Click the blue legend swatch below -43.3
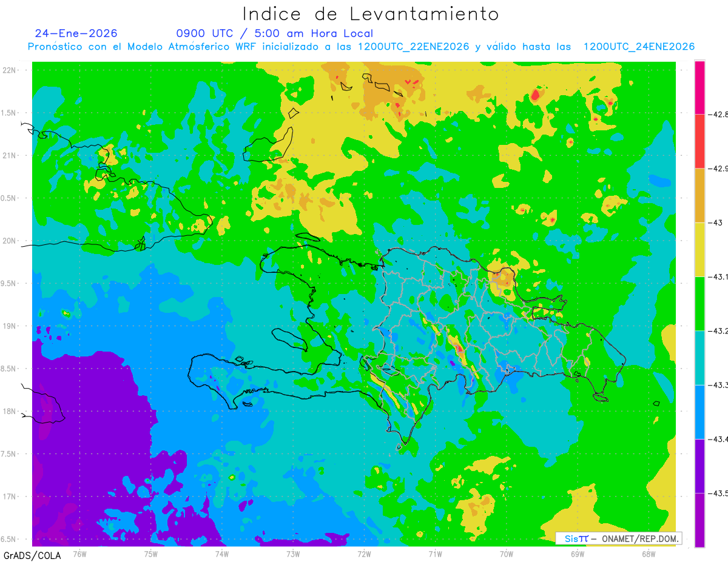Image resolution: width=728 pixels, height=562 pixels. point(699,412)
